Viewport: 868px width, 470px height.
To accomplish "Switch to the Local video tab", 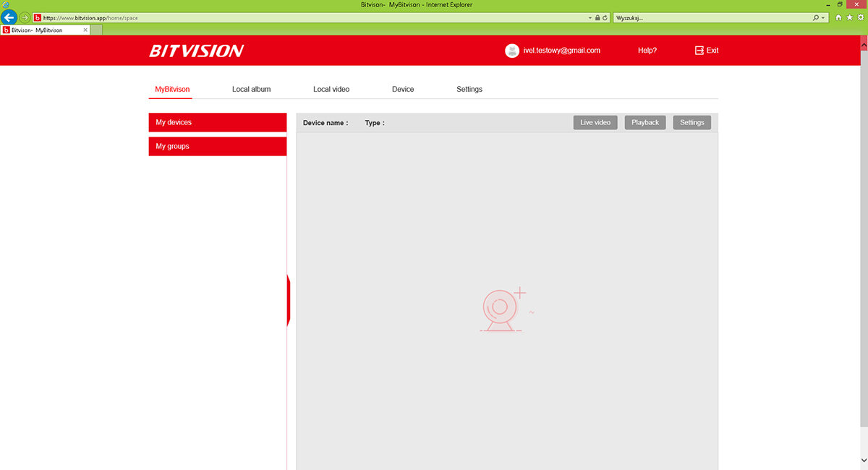I will coord(331,89).
